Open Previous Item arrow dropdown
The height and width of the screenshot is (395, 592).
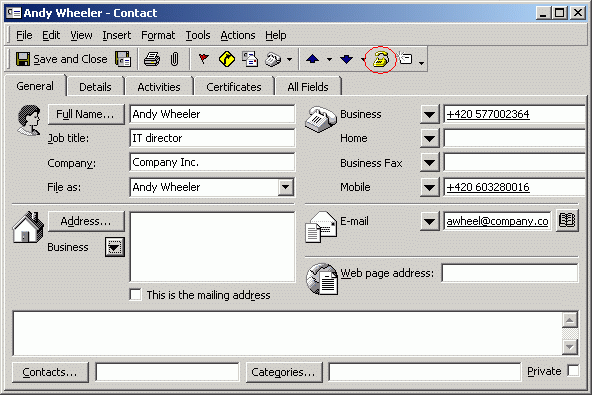point(329,59)
